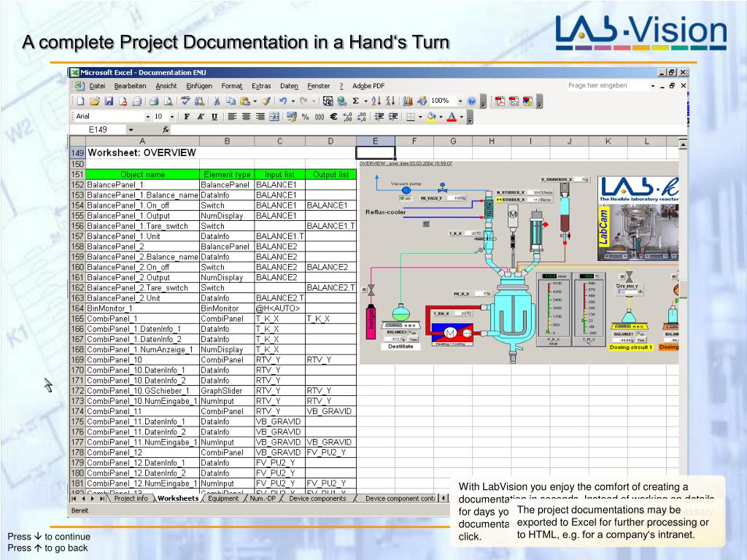Open the Bearbeiten menu
Image resolution: width=747 pixels, height=560 pixels.
click(130, 86)
